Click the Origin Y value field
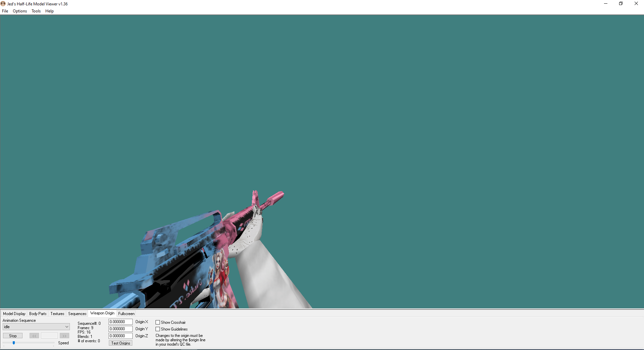 [x=120, y=329]
